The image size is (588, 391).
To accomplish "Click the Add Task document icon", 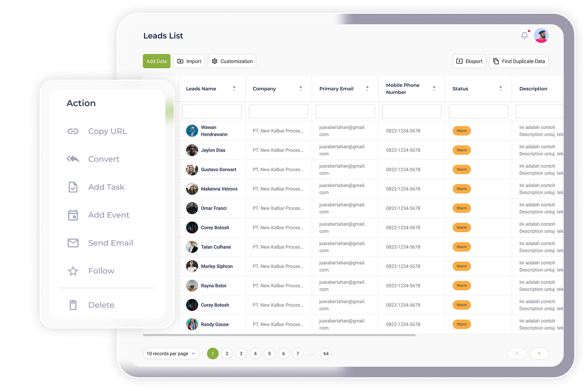I will (73, 187).
